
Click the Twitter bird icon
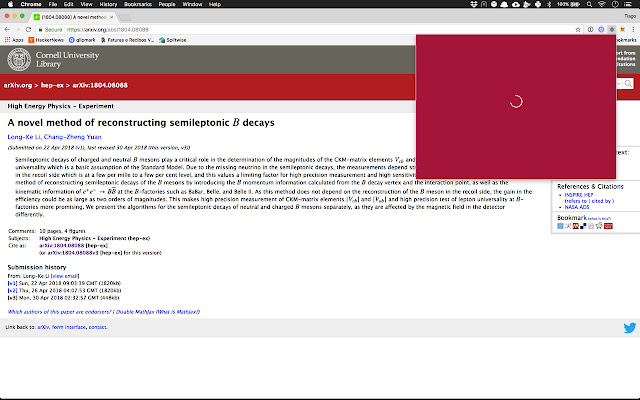click(x=630, y=327)
